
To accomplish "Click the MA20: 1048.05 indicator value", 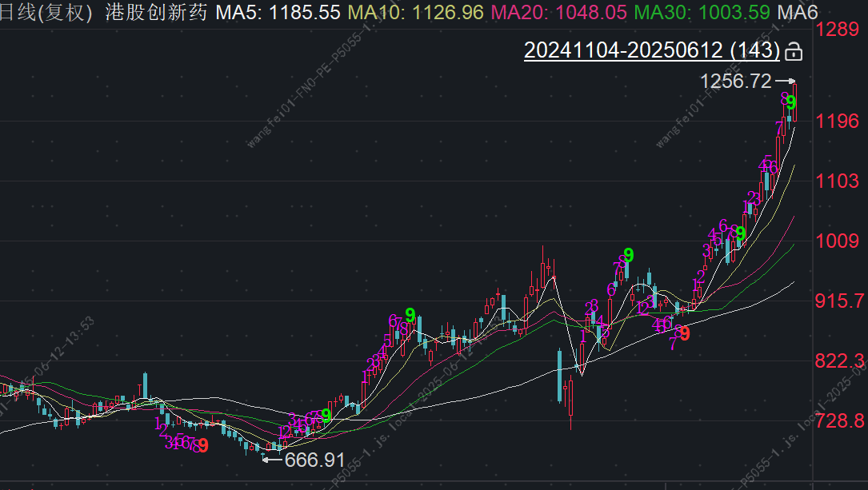I will 559,12.
